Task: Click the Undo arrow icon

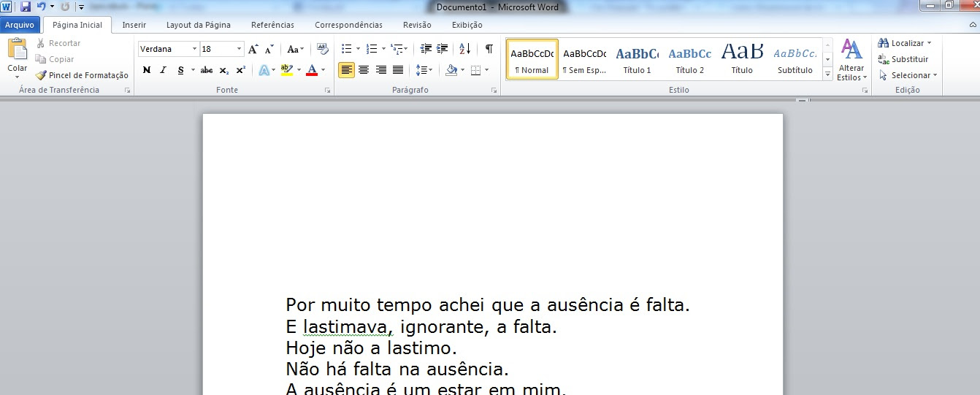Action: (42, 7)
